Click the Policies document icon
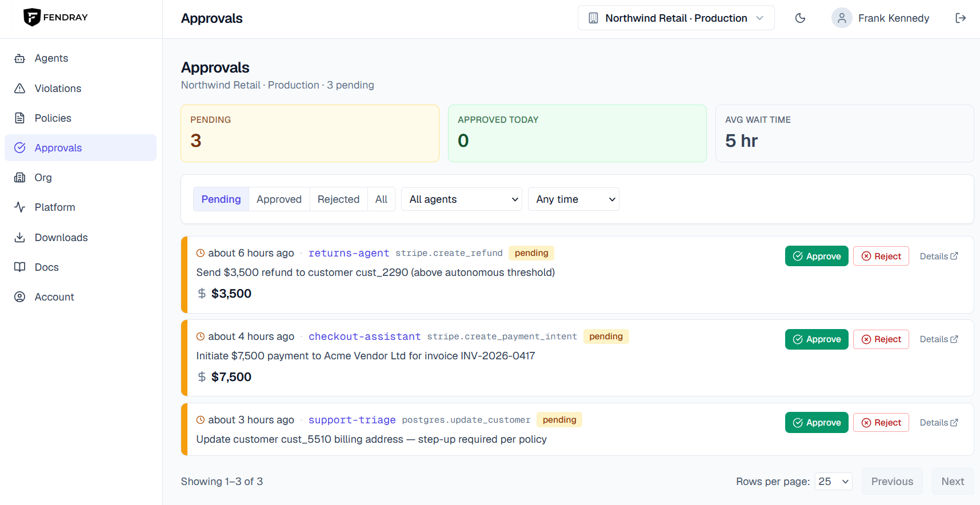 coord(20,118)
